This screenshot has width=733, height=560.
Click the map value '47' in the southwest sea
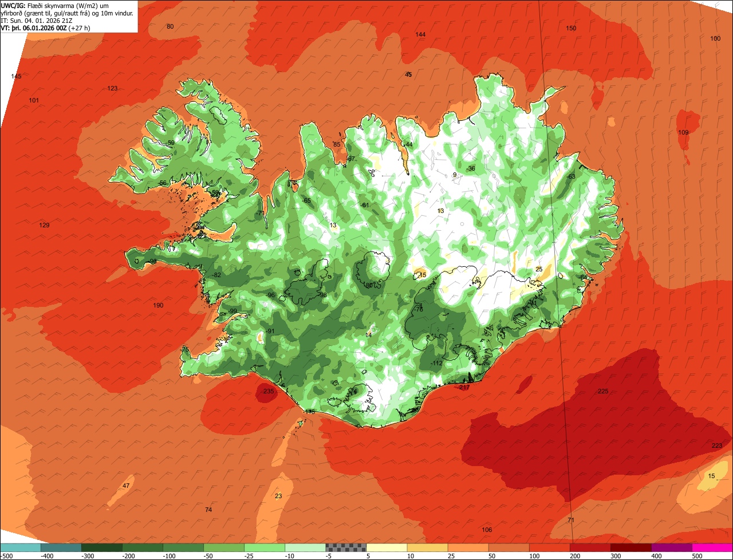[x=126, y=486]
